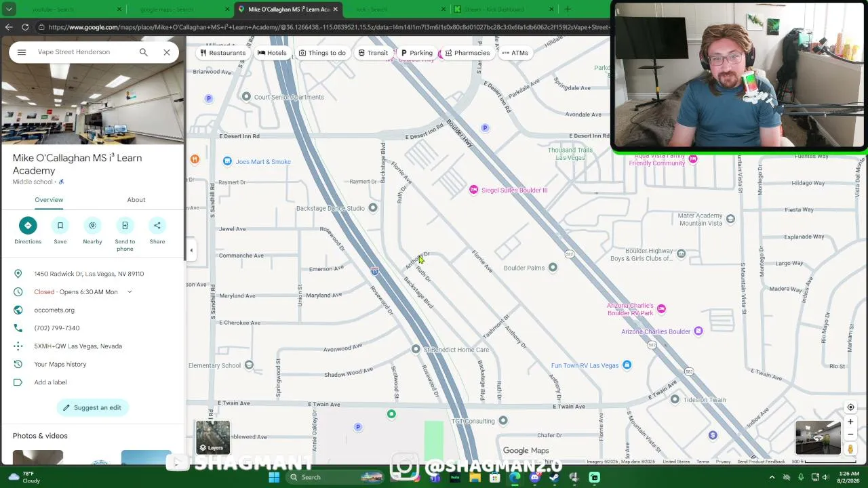
Task: Show hidden system tray icons
Action: pos(772,477)
